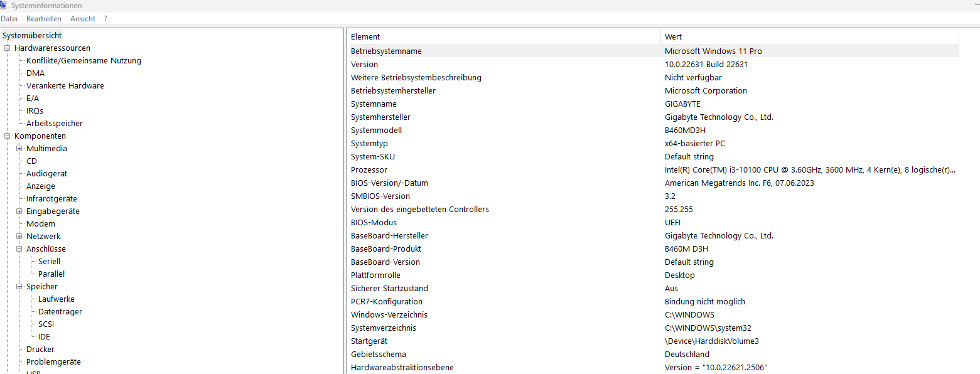The image size is (980, 374).
Task: Select SCSI under Speicher
Action: point(46,324)
